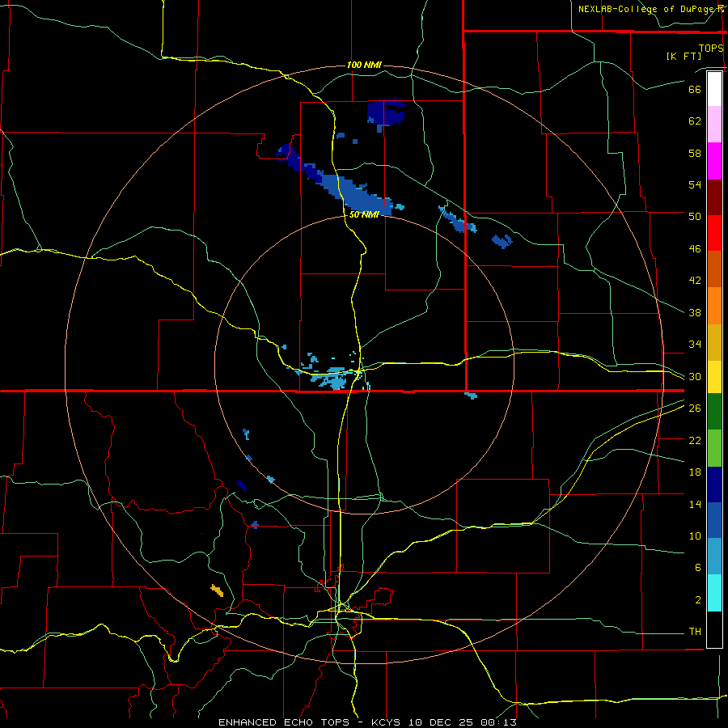Click the legend value 34

[695, 345]
